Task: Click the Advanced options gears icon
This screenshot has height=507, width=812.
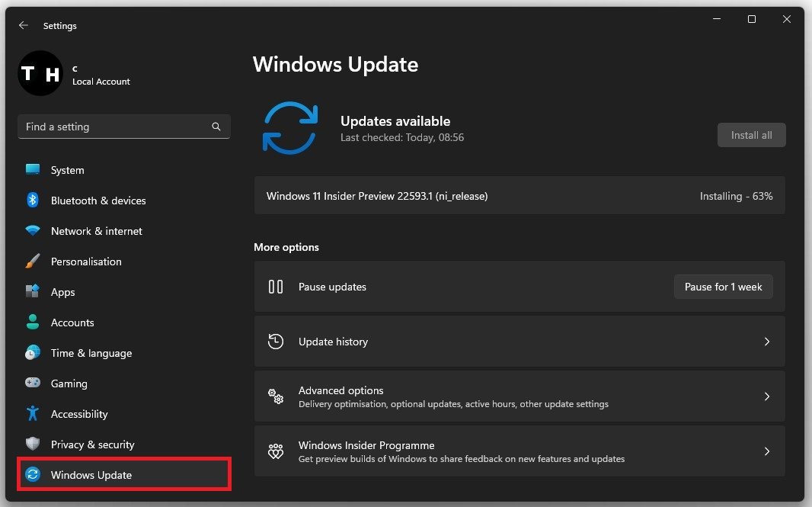Action: [x=276, y=396]
